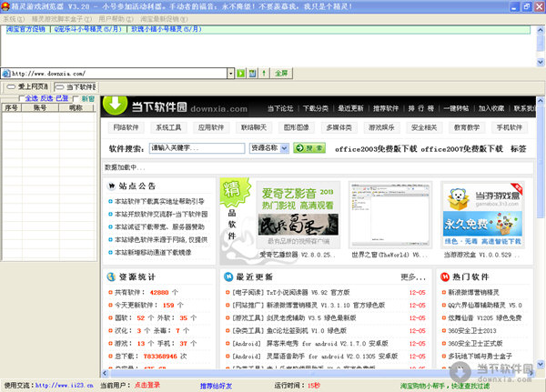546x392 pixels.
Task: Click the Q宠乐斗小号精灵 link
Action: (x=87, y=29)
